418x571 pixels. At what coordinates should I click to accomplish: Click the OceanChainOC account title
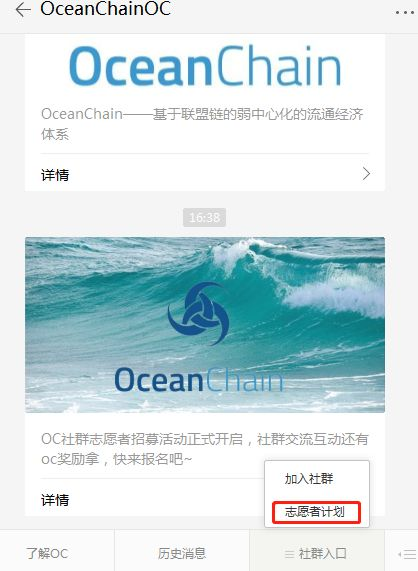106,9
